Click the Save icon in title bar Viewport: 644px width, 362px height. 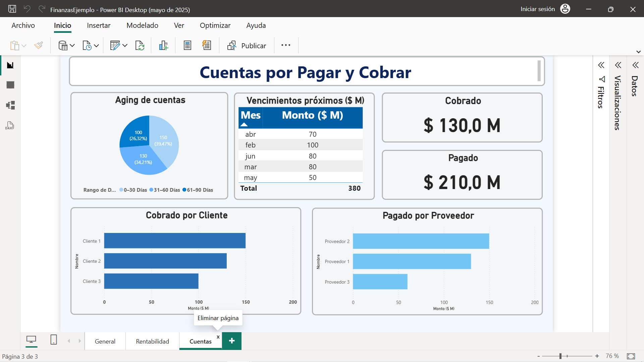point(12,9)
